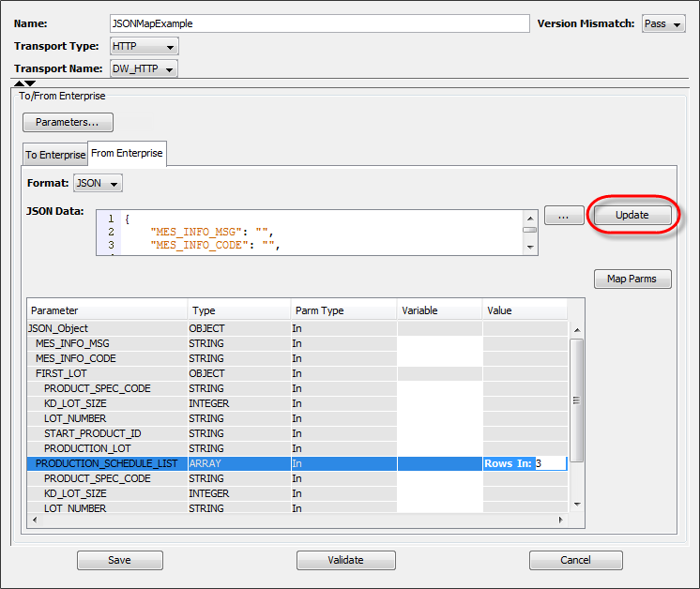
Task: Click the Rows In value field
Action: pos(550,463)
